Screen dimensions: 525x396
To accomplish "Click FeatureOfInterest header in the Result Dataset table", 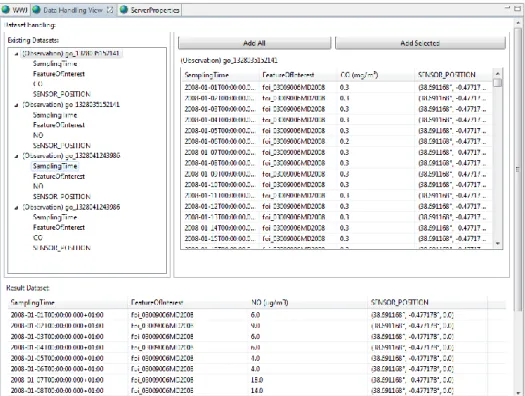I will tap(188, 302).
